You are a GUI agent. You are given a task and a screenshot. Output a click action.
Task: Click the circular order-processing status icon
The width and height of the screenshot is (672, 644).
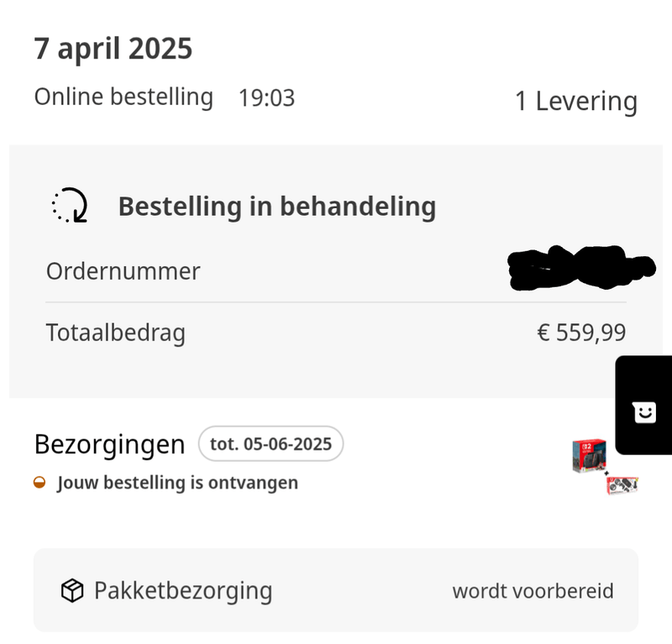click(x=70, y=206)
